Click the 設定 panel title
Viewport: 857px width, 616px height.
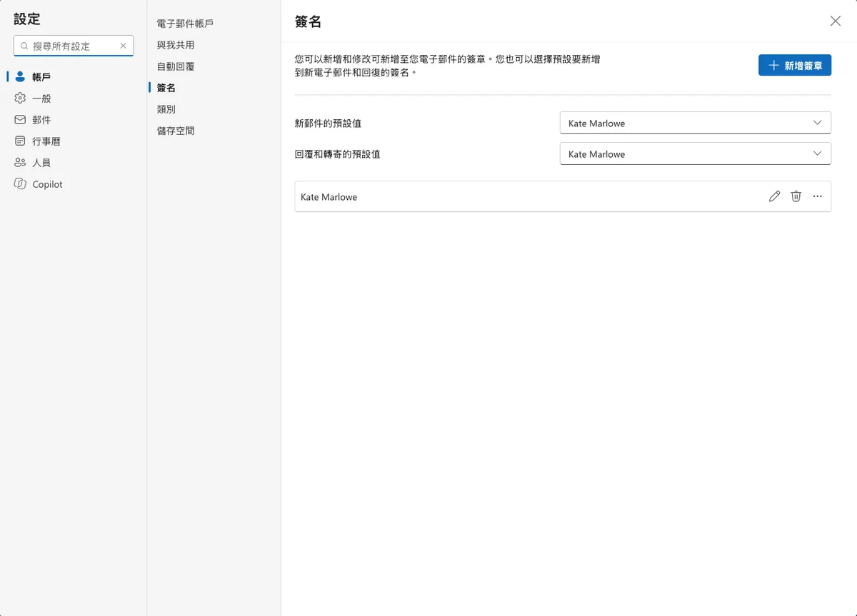coord(27,19)
